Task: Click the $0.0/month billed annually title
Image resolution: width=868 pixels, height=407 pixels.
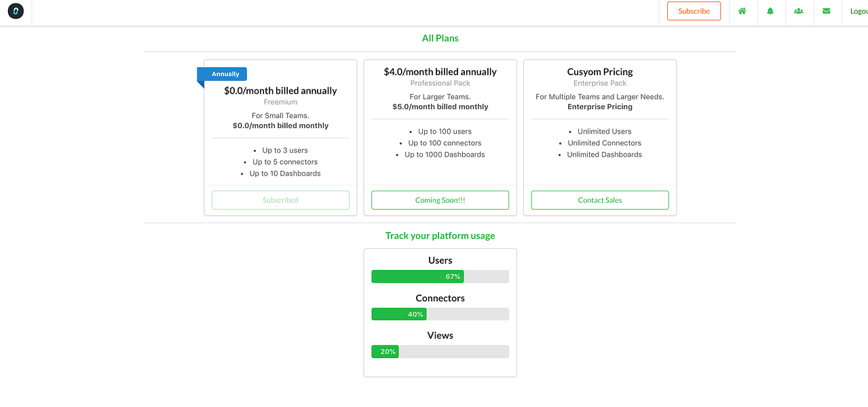Action: coord(280,91)
